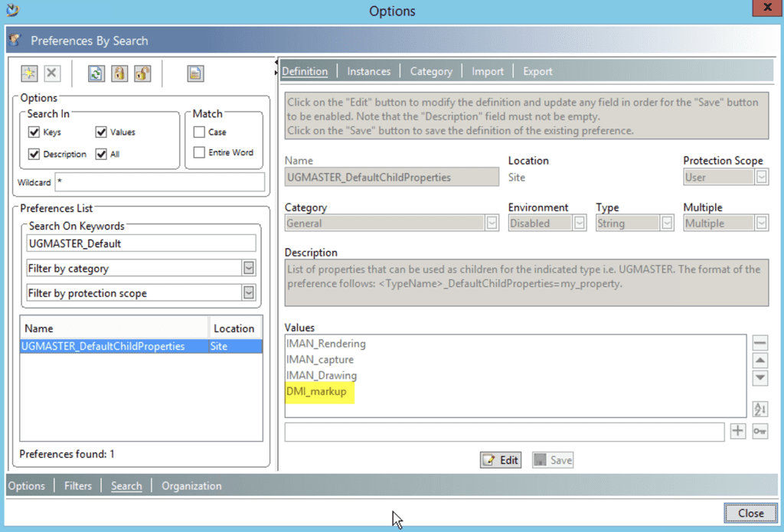The height and width of the screenshot is (532, 784).
Task: Click the key icon beside the value input
Action: pyautogui.click(x=759, y=431)
